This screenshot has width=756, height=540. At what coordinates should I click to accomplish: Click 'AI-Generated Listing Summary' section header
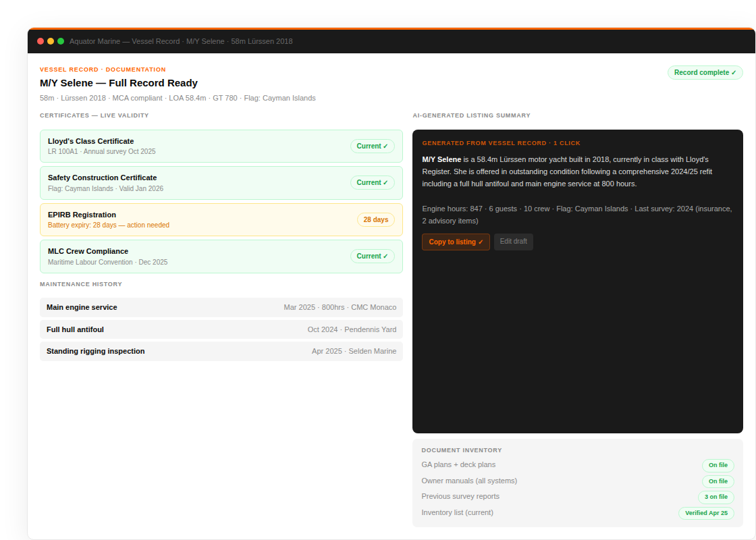point(472,115)
